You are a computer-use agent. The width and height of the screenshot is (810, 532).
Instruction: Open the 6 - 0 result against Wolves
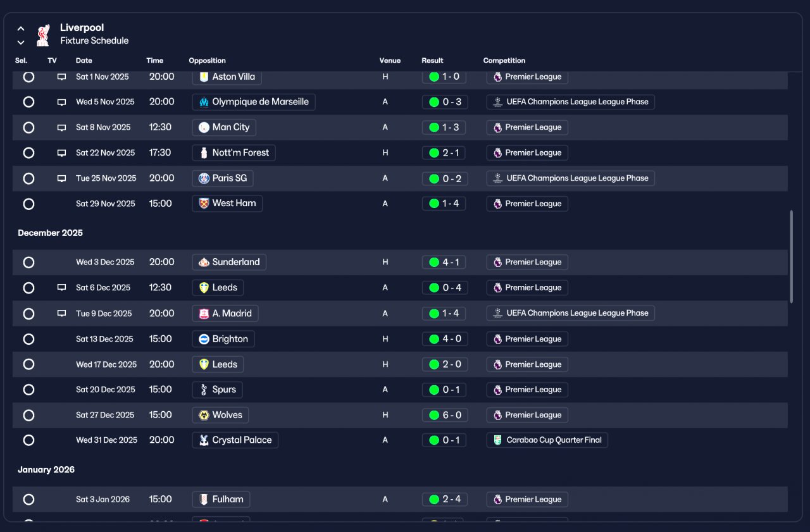444,415
